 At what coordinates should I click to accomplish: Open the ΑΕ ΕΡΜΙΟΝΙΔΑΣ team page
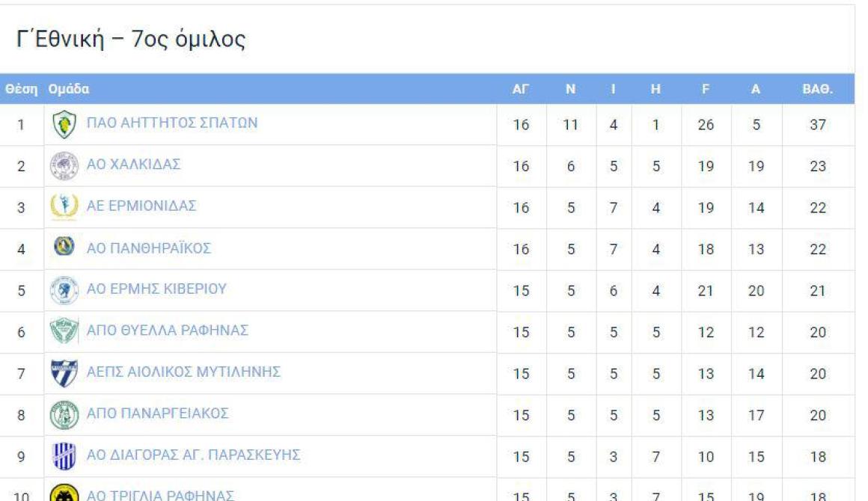[x=141, y=206]
